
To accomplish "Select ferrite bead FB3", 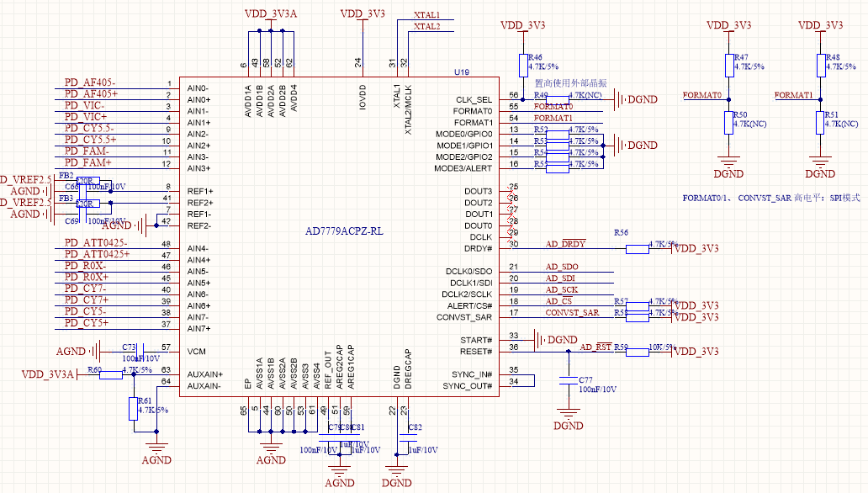I will pos(87,204).
